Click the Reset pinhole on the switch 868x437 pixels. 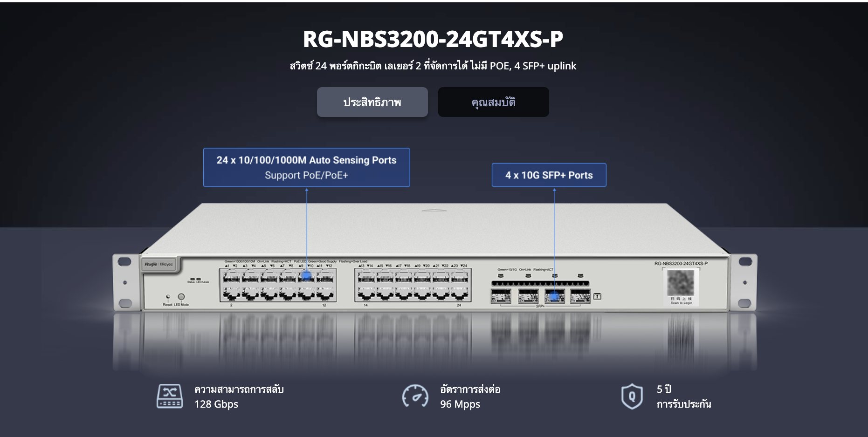point(168,297)
